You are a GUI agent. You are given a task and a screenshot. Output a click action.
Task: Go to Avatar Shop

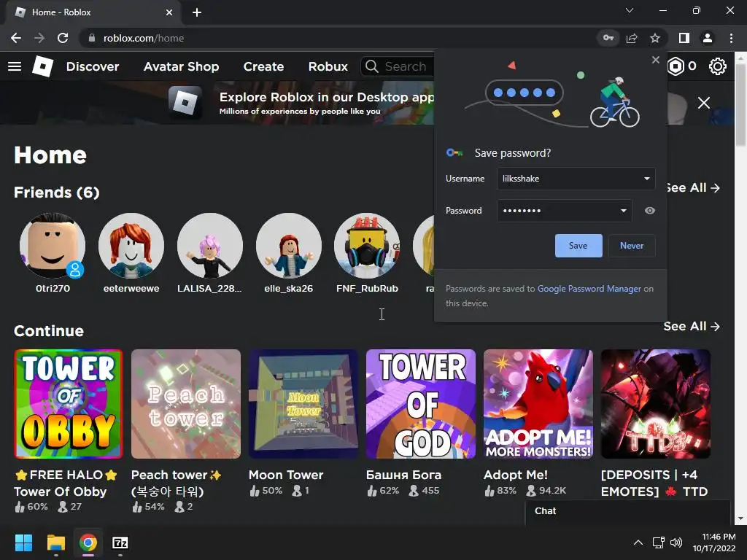182,66
